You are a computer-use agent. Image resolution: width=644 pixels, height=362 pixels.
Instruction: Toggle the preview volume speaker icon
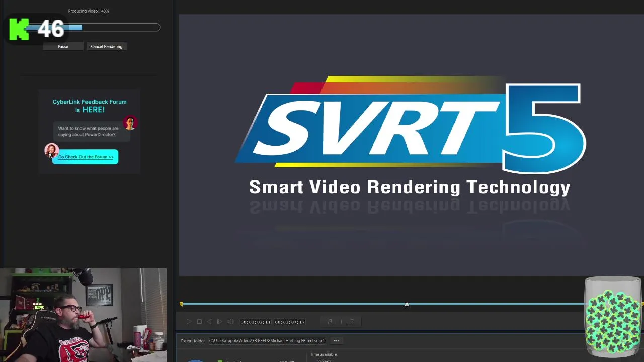click(230, 322)
